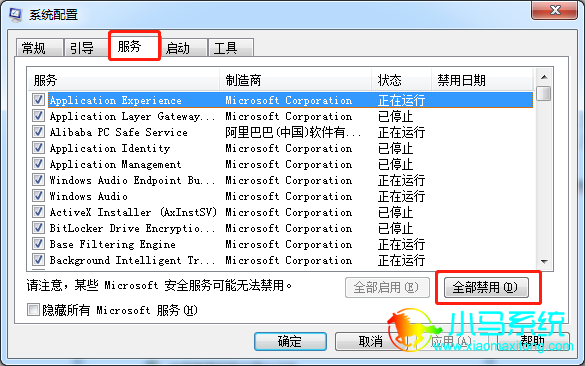Sort by the 状态 column header
Image resolution: width=585 pixels, height=366 pixels.
point(401,80)
